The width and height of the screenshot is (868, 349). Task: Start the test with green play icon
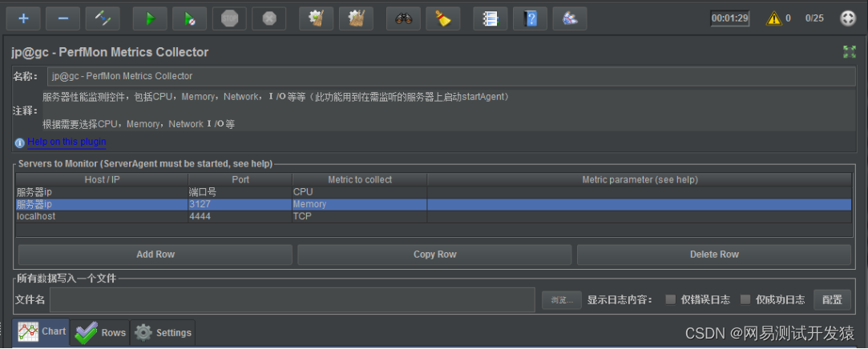pos(150,18)
